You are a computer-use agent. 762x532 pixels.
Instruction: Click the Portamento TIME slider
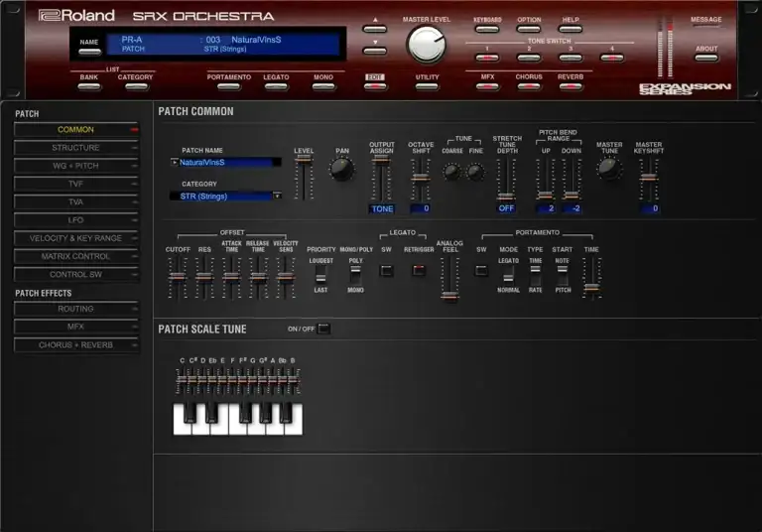point(592,278)
